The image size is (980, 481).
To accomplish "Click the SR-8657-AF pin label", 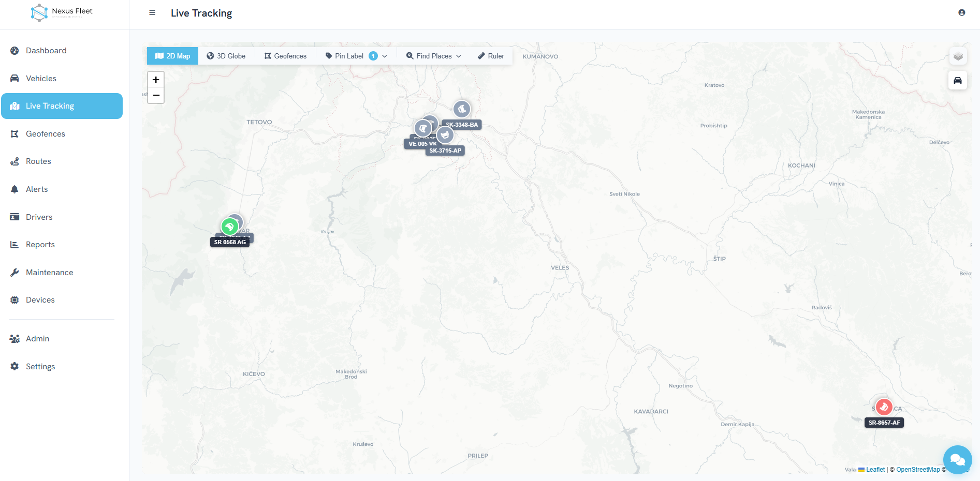I will [884, 423].
